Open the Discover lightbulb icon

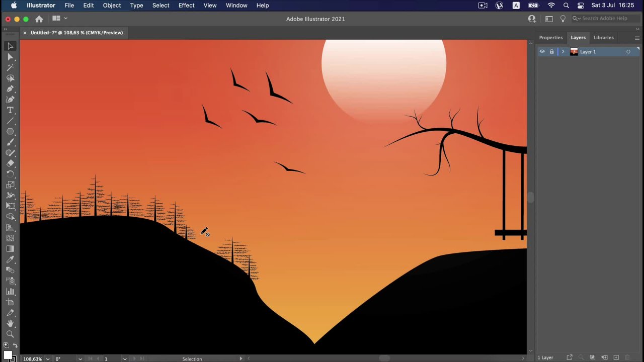click(x=562, y=19)
